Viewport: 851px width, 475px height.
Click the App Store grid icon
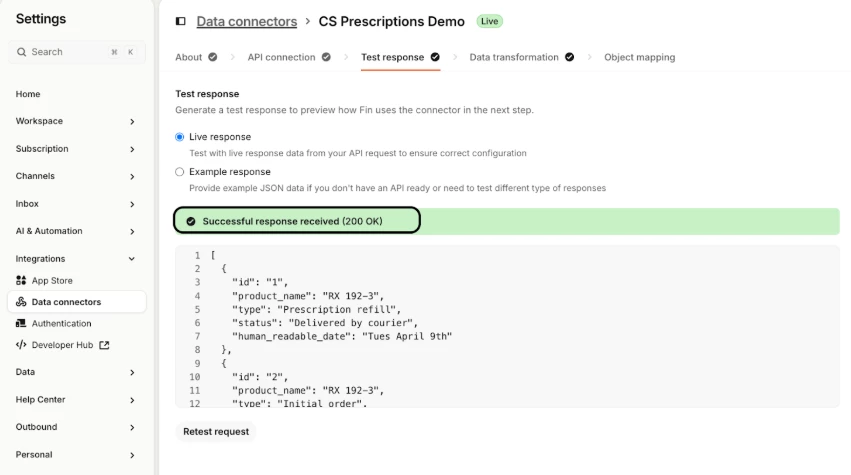22,281
